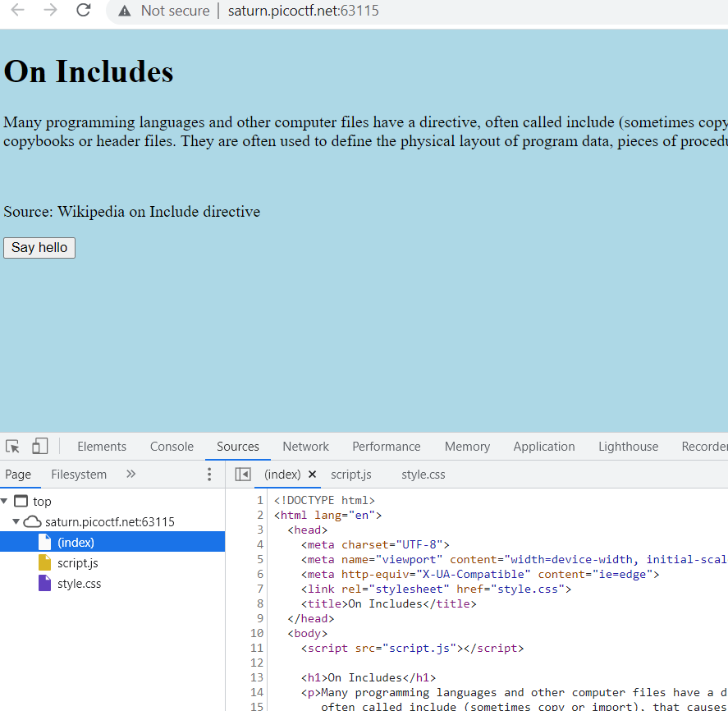This screenshot has height=711, width=728.
Task: Click the meta charset UTF-8 code line
Action: (x=375, y=544)
